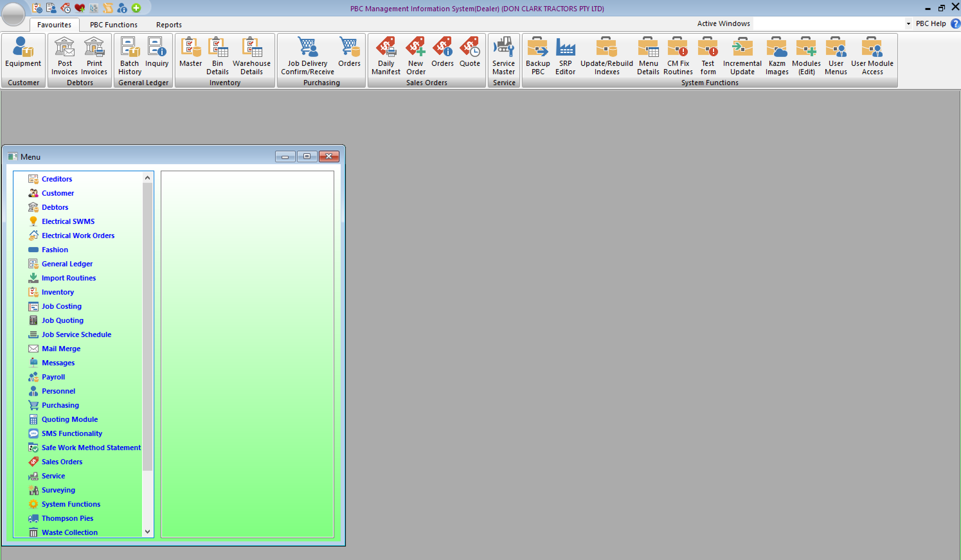Select Quoting Module menu item
This screenshot has width=961, height=560.
click(69, 419)
